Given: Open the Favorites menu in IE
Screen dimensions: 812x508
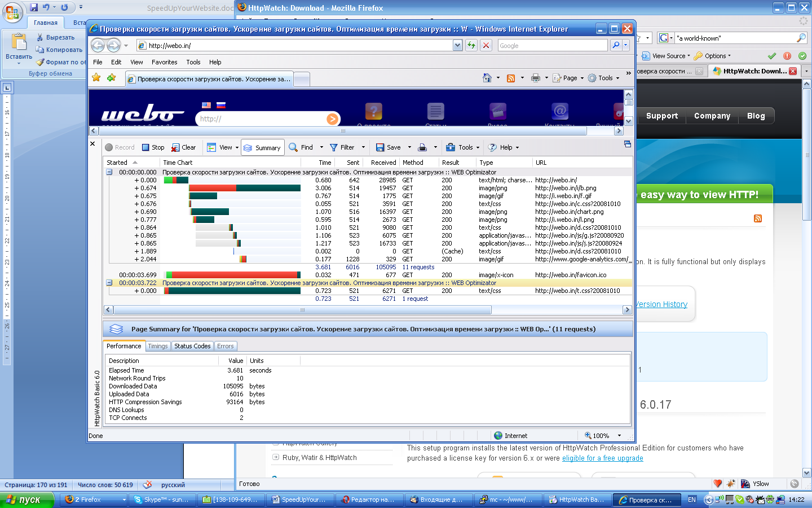Looking at the screenshot, I should click(x=164, y=62).
